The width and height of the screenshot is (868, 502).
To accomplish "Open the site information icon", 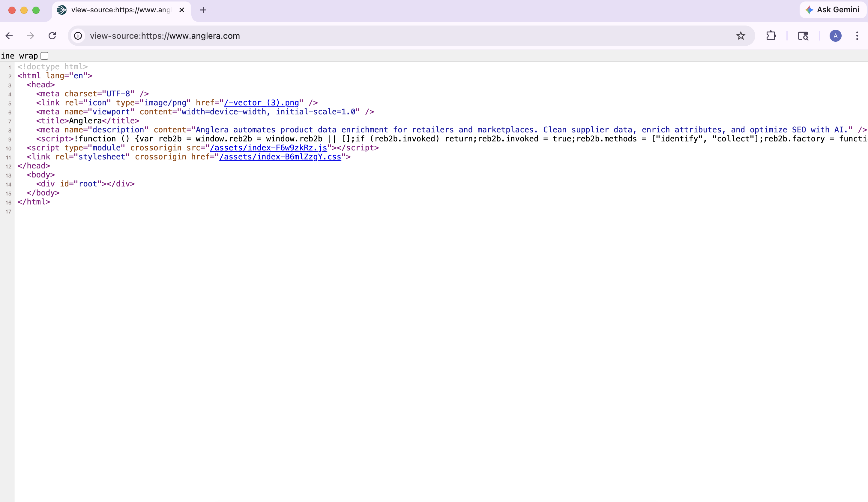I will coord(78,36).
